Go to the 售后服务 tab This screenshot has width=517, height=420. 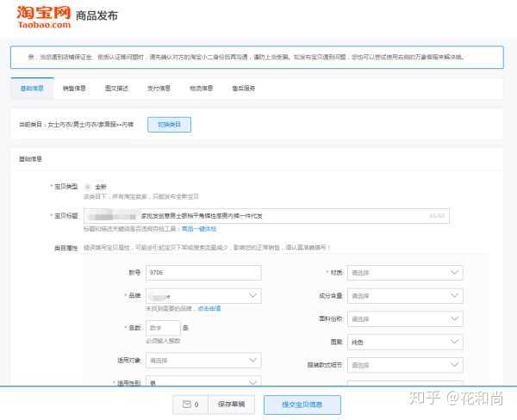243,88
